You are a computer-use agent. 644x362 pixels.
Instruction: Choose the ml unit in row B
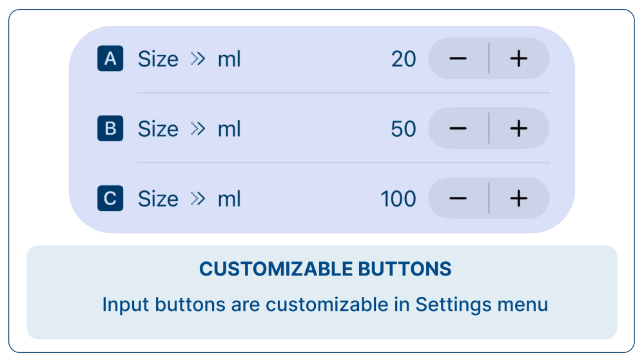click(x=229, y=129)
